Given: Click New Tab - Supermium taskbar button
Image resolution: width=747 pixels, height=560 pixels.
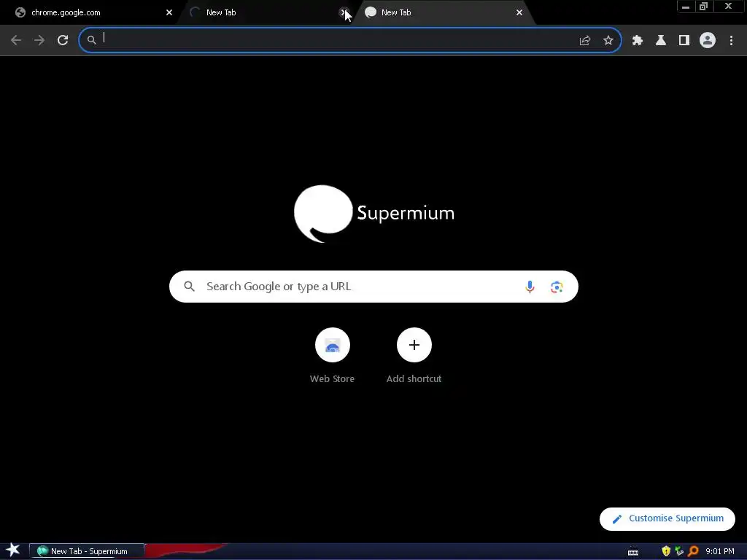Looking at the screenshot, I should click(87, 551).
